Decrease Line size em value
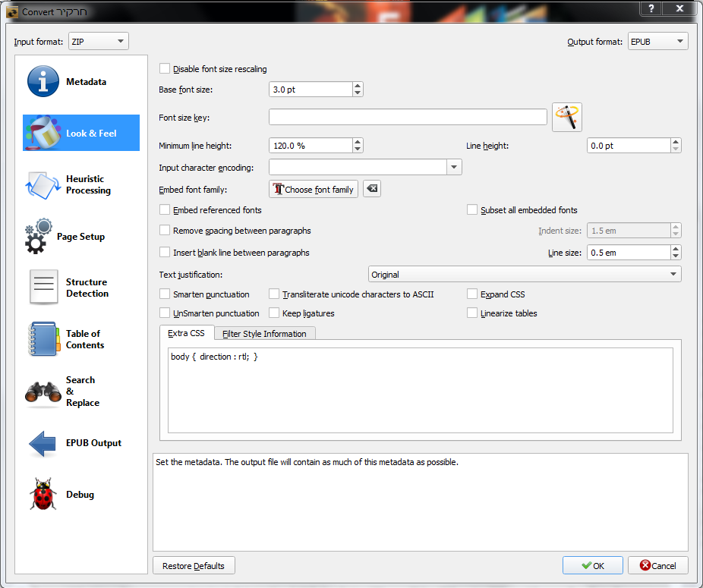The width and height of the screenshot is (703, 588). [676, 256]
